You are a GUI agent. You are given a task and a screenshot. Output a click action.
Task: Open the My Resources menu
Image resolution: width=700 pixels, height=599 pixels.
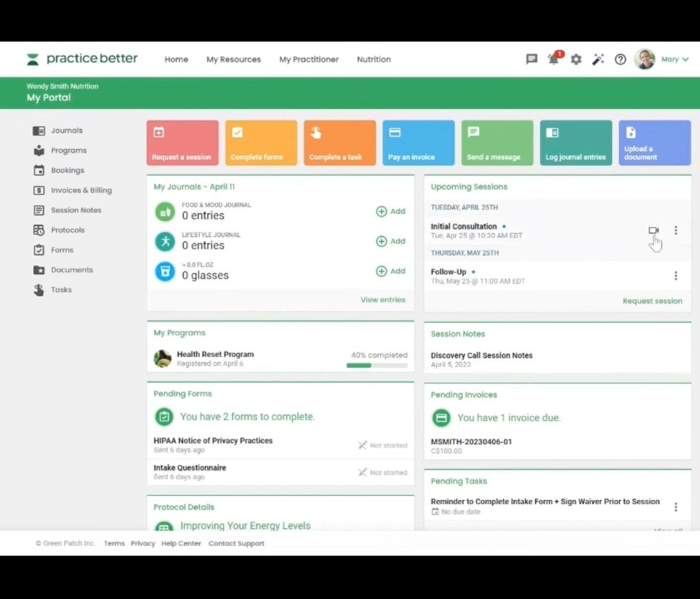(x=233, y=60)
